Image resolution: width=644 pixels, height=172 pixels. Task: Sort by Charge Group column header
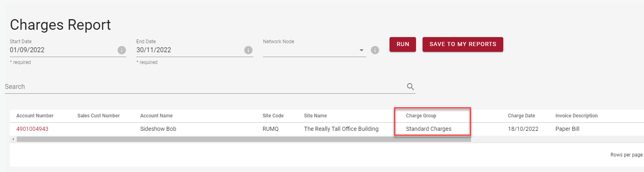tap(421, 116)
